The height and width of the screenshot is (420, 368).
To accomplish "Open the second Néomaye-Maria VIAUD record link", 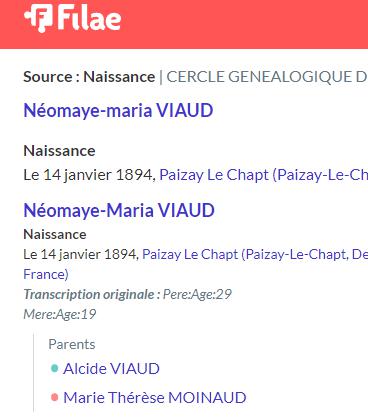I will 119,210.
